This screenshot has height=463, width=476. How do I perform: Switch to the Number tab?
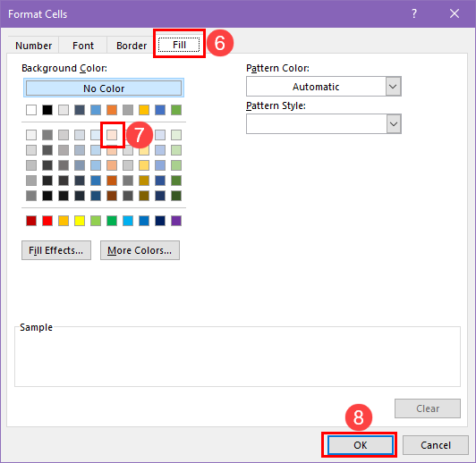point(33,46)
